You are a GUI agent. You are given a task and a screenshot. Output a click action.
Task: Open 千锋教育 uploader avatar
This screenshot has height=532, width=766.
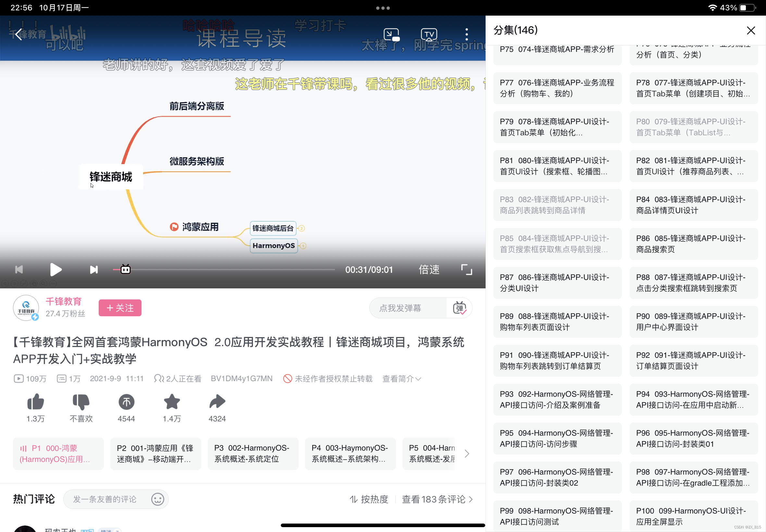point(26,308)
